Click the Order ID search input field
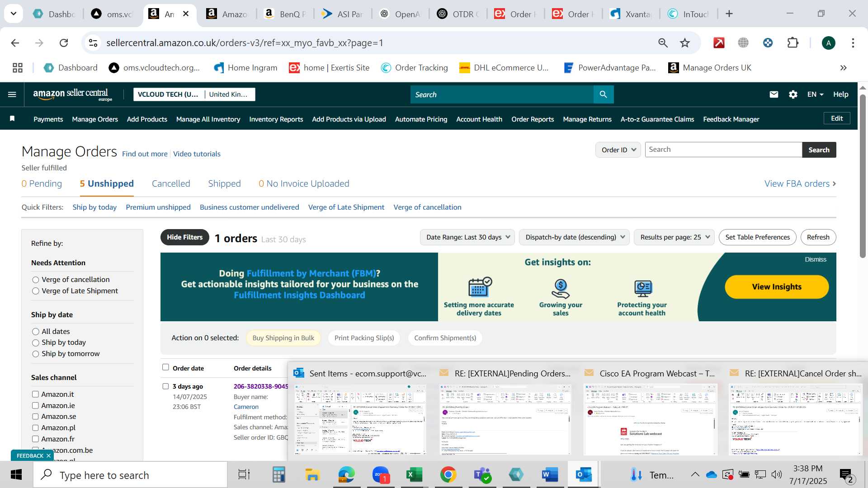The image size is (868, 488). [723, 150]
